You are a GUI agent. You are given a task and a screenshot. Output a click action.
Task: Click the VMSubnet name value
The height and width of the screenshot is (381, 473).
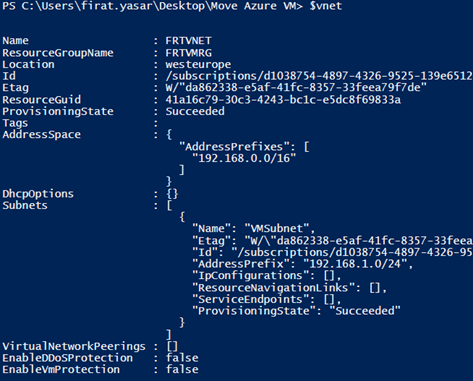point(280,229)
